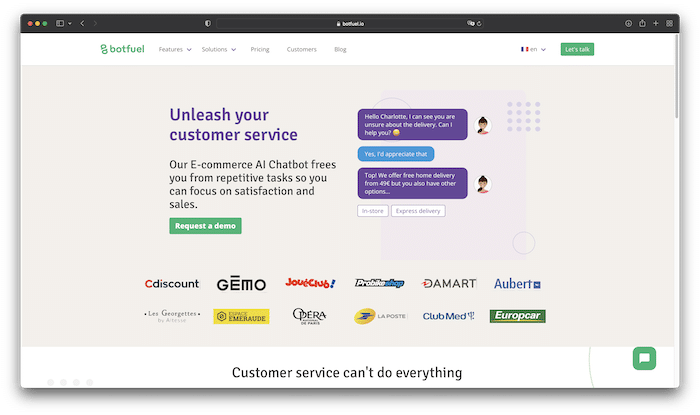Go forward with the browser forward arrow

pos(95,23)
